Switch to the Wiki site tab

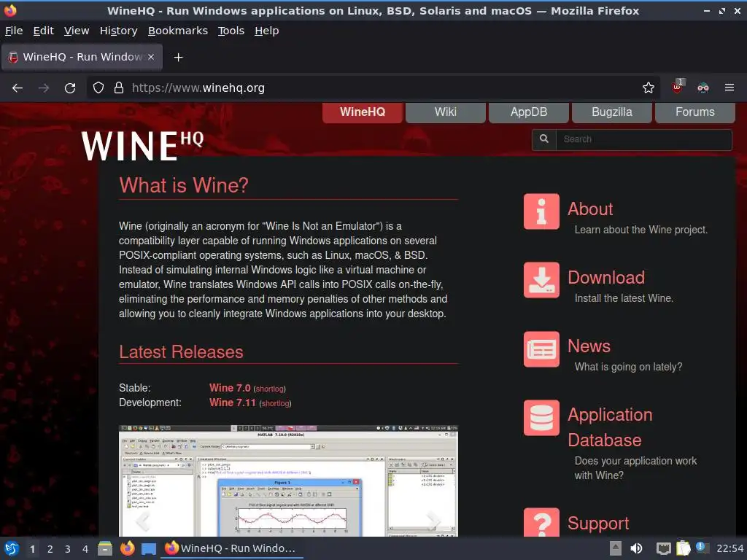coord(446,112)
